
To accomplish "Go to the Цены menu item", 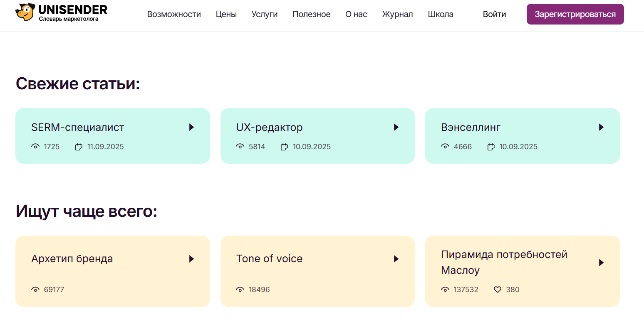I will coord(226,15).
